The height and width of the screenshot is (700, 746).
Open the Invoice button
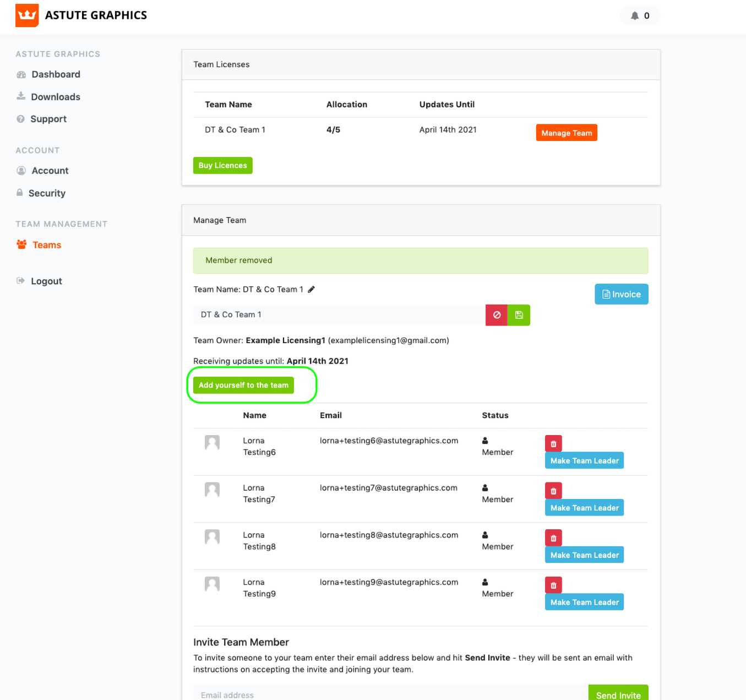[x=621, y=294]
